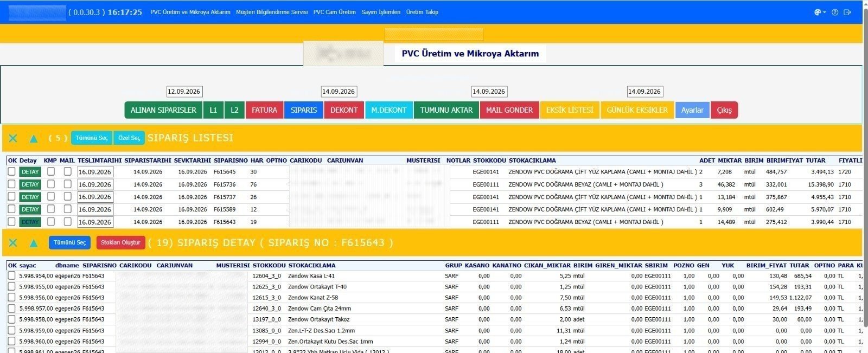Open Ayarlar settings button
Viewport: 868px width, 353px height.
click(692, 110)
